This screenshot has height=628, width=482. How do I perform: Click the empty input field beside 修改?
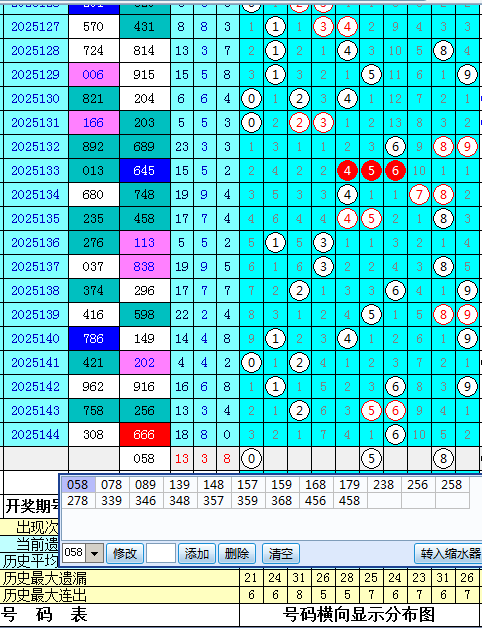pyautogui.click(x=161, y=554)
